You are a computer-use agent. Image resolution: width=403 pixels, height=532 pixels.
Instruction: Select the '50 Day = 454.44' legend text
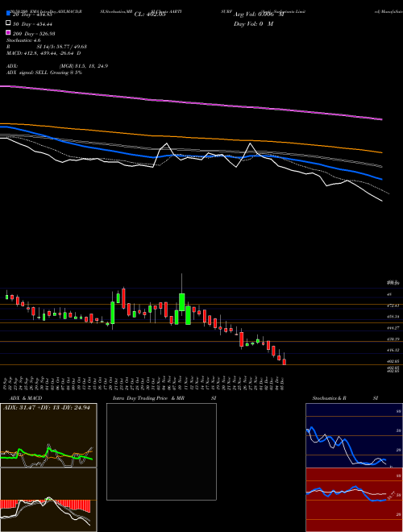point(34,24)
